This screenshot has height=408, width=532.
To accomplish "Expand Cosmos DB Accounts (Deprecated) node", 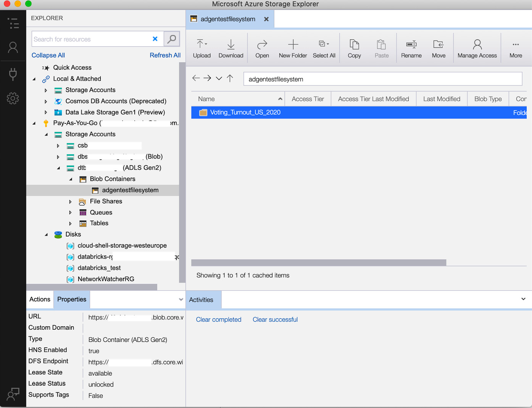I will pyautogui.click(x=46, y=102).
